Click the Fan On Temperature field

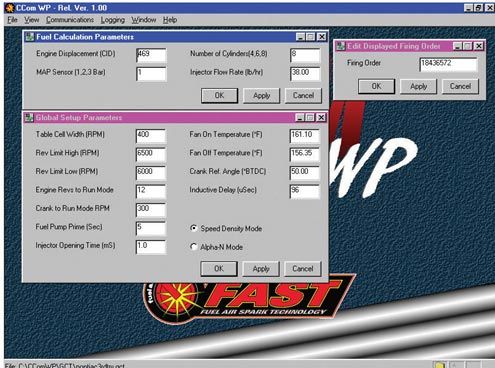click(x=305, y=136)
